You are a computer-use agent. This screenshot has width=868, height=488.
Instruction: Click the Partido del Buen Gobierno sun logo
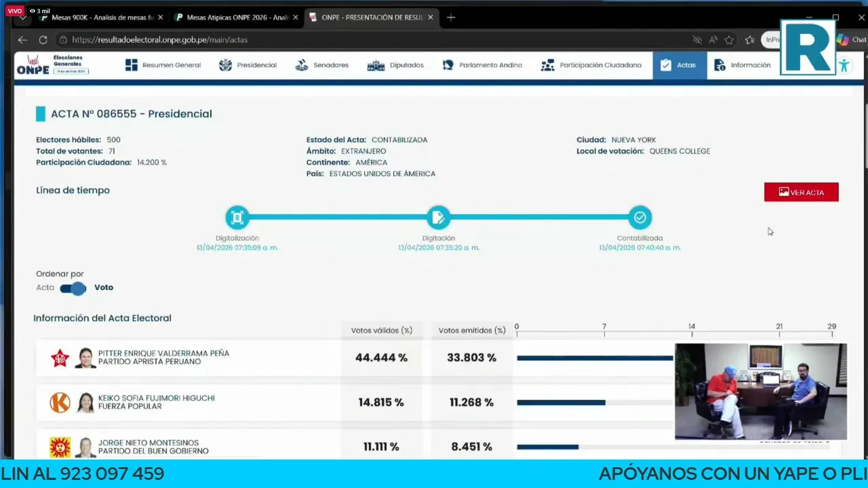pos(60,447)
